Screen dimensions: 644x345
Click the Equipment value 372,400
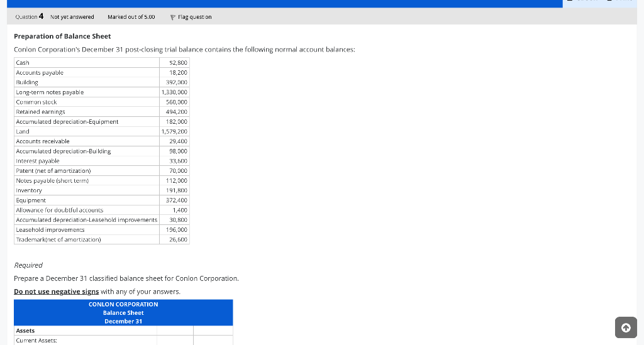(177, 200)
